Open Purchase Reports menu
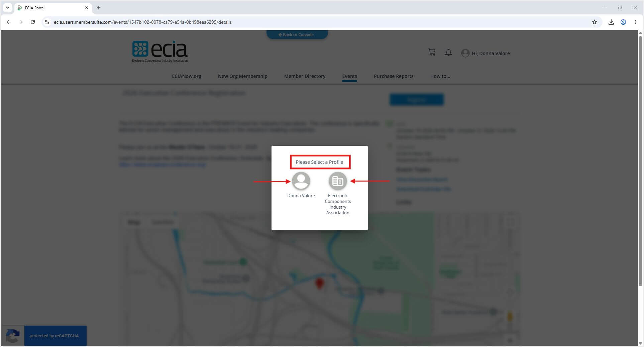The height and width of the screenshot is (347, 644). tap(394, 76)
